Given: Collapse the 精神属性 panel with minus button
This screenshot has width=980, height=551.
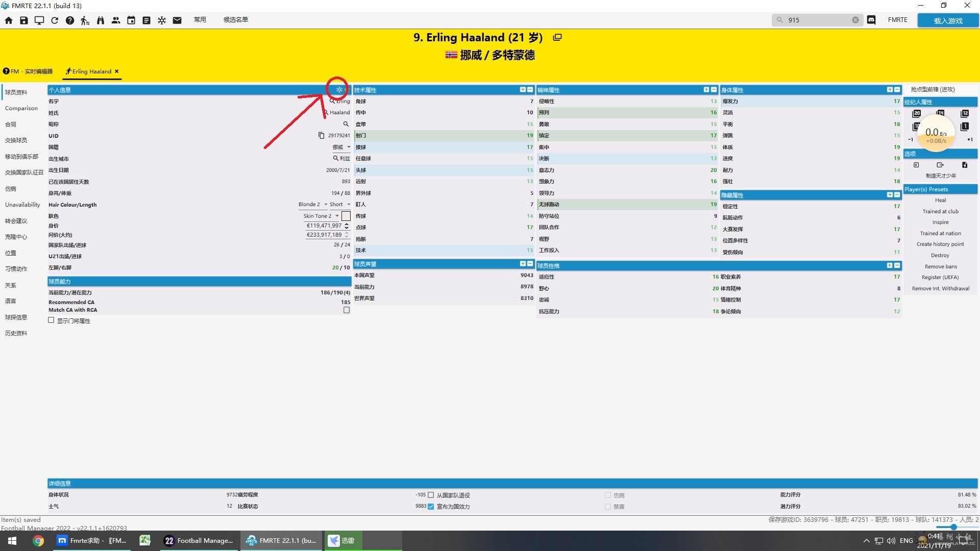Looking at the screenshot, I should click(x=714, y=90).
